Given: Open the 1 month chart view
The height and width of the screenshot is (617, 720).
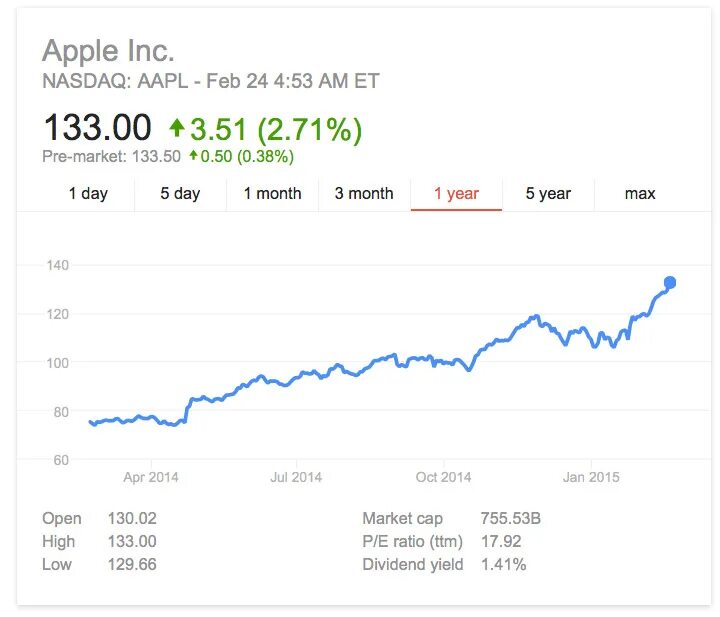Looking at the screenshot, I should (272, 194).
